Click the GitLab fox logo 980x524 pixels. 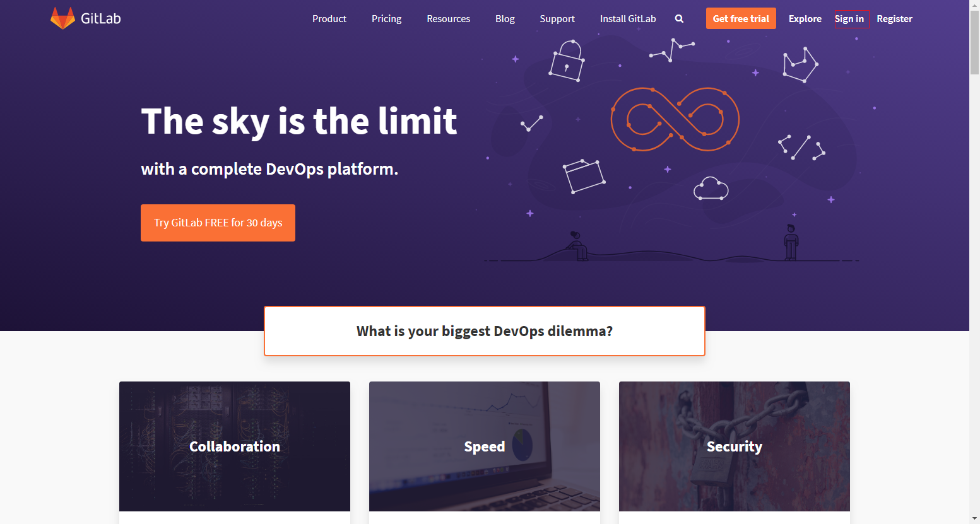click(x=62, y=18)
